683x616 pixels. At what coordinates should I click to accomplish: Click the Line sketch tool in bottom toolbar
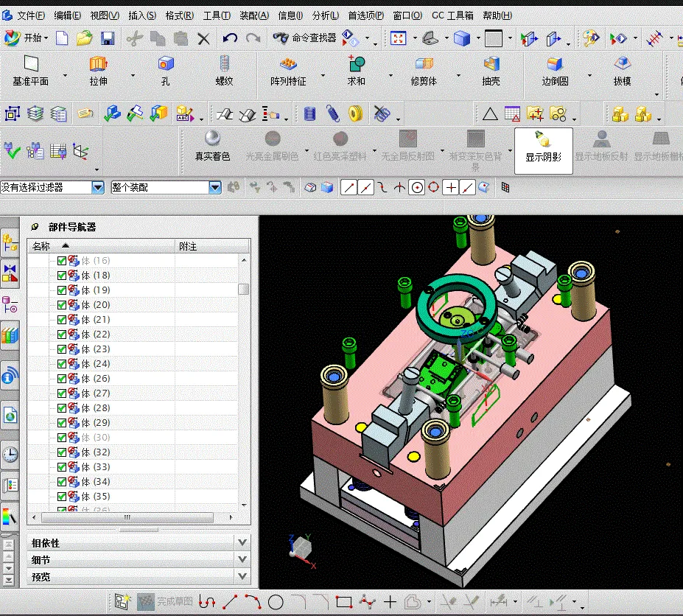click(x=230, y=602)
